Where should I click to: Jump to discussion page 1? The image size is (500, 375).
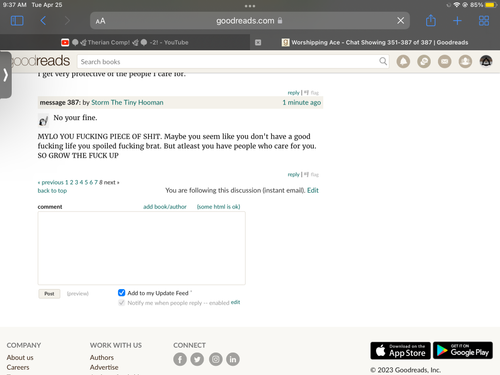pos(66,182)
